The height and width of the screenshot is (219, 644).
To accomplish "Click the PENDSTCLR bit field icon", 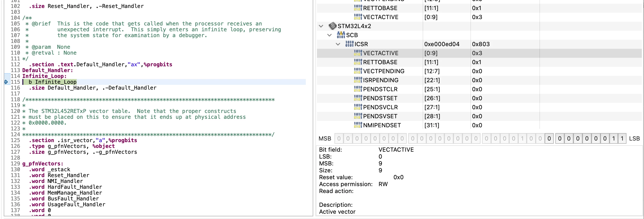I will pos(358,89).
